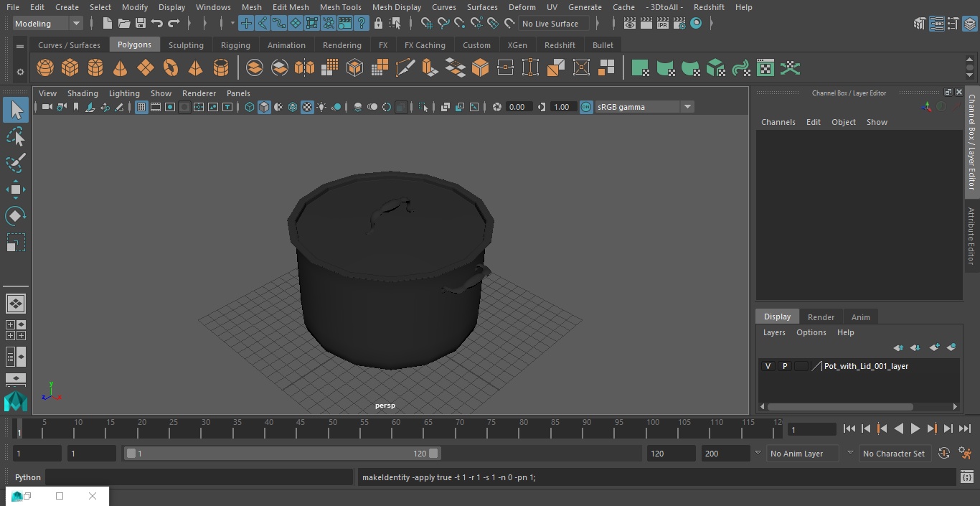Click the layer list horizontal scrollbar
Viewport: 980px width, 506px height.
841,407
